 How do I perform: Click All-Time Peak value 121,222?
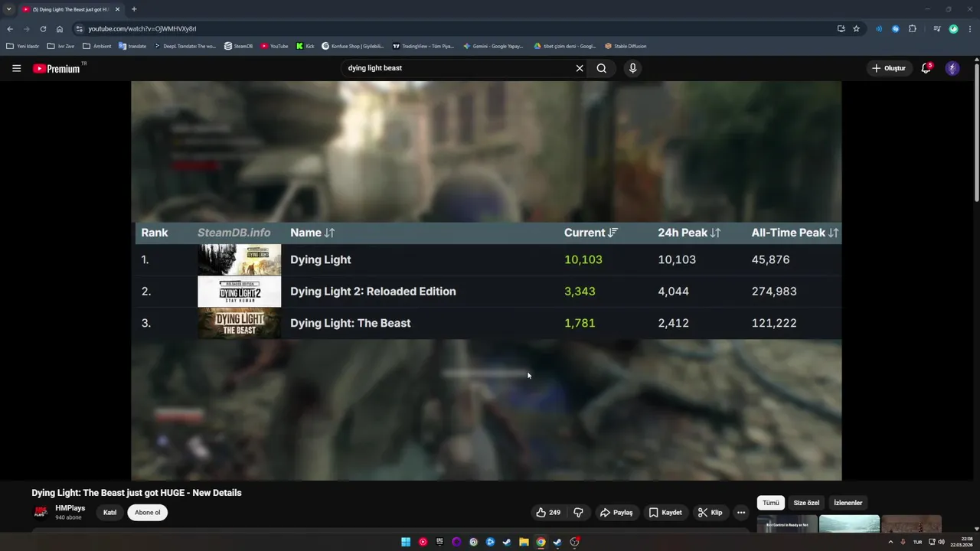coord(774,323)
